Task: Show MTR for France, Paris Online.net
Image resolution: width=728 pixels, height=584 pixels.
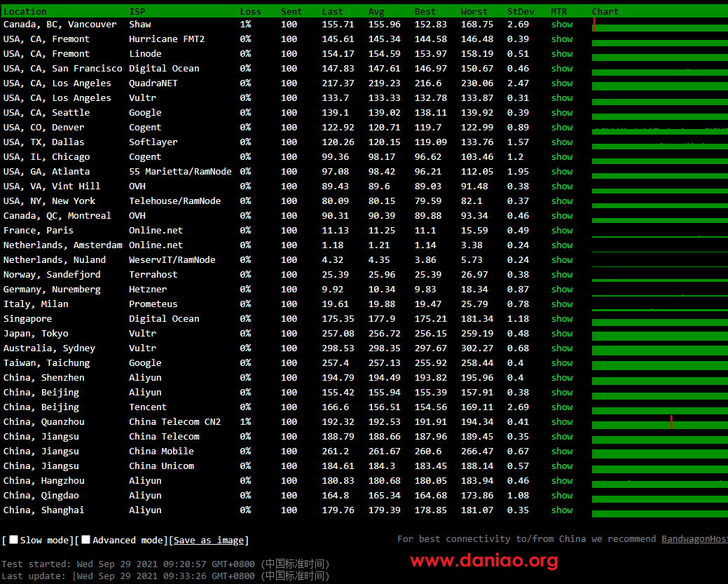Action: point(562,231)
